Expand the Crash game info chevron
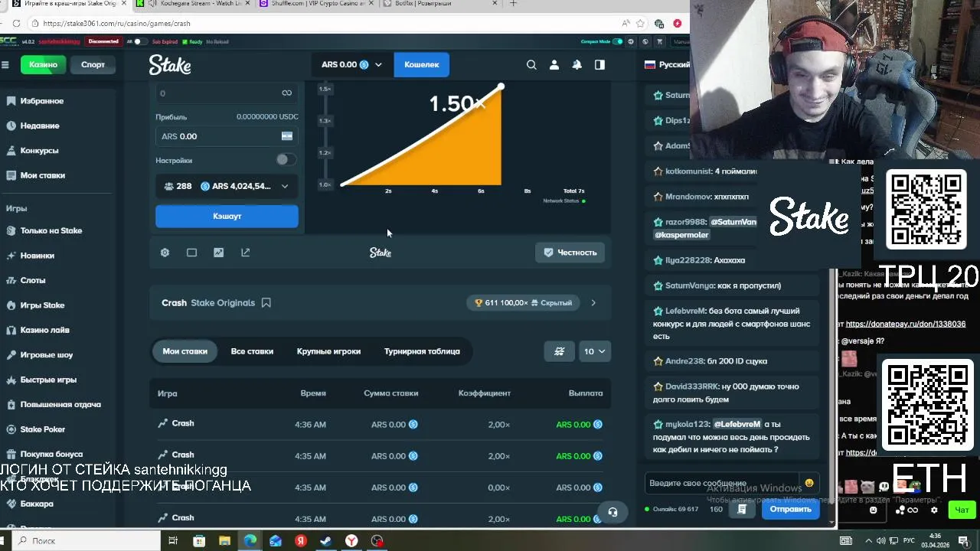This screenshot has width=980, height=551. (593, 303)
